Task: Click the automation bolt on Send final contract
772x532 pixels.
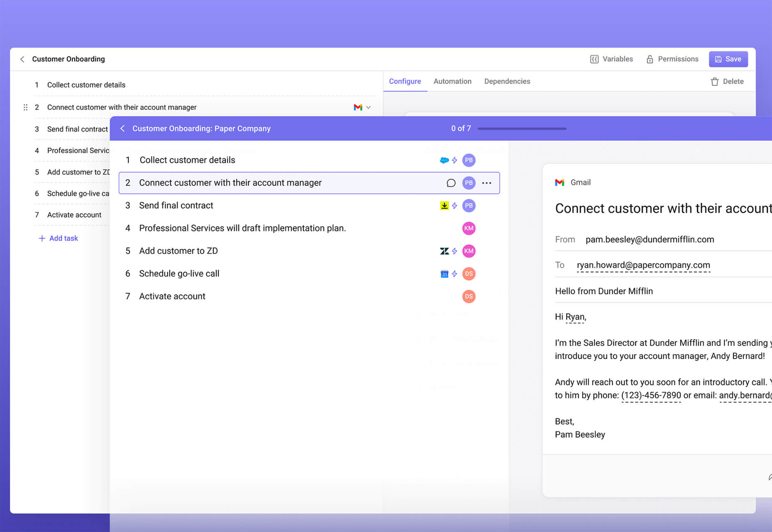Action: pyautogui.click(x=455, y=206)
